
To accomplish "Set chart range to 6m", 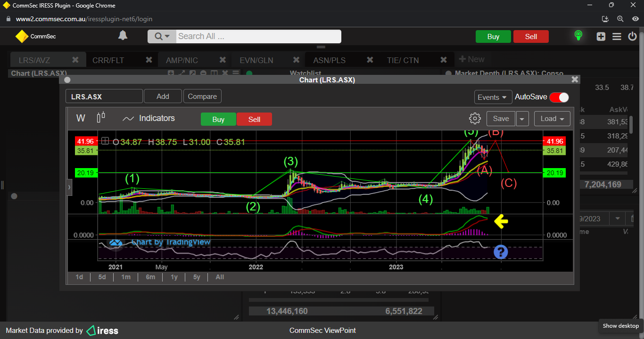I will point(150,277).
